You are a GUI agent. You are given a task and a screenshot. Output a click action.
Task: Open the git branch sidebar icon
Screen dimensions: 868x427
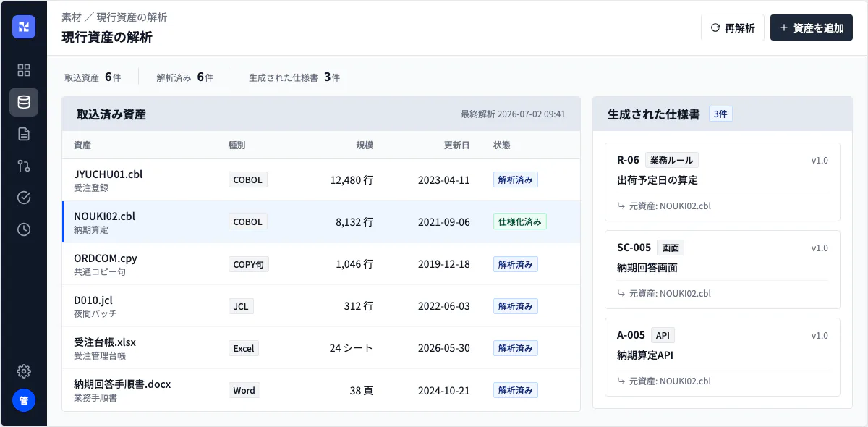(x=24, y=166)
